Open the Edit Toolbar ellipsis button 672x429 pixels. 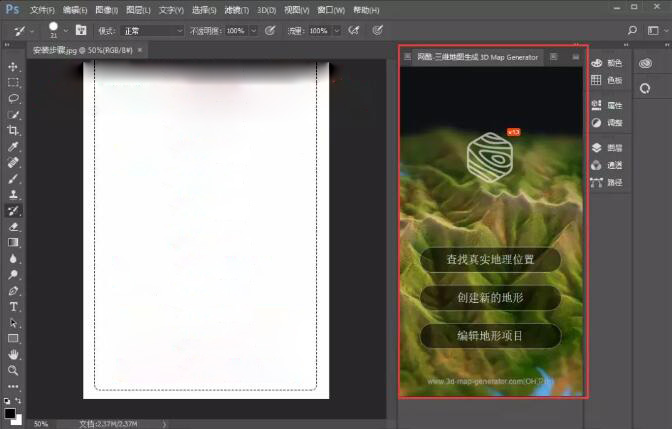click(x=13, y=386)
